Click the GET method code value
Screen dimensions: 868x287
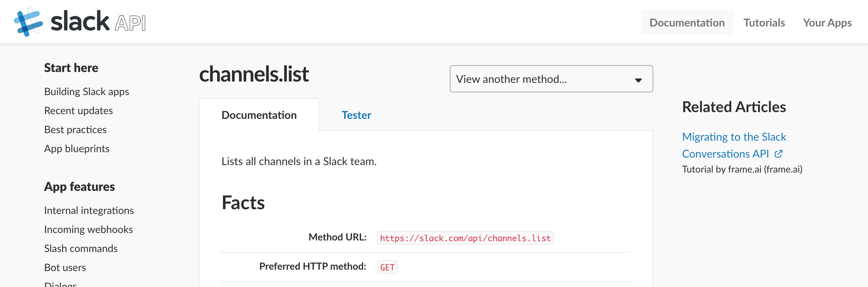pyautogui.click(x=387, y=267)
